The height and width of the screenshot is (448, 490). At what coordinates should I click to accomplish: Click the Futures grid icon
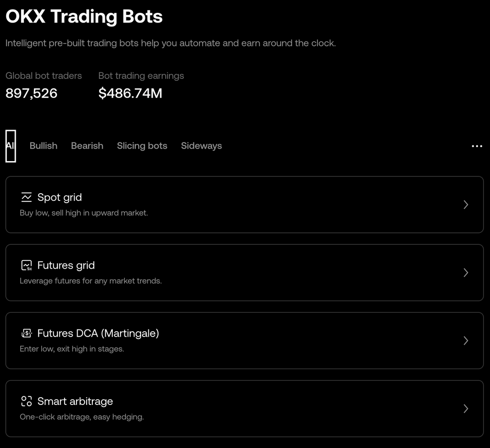pos(26,265)
